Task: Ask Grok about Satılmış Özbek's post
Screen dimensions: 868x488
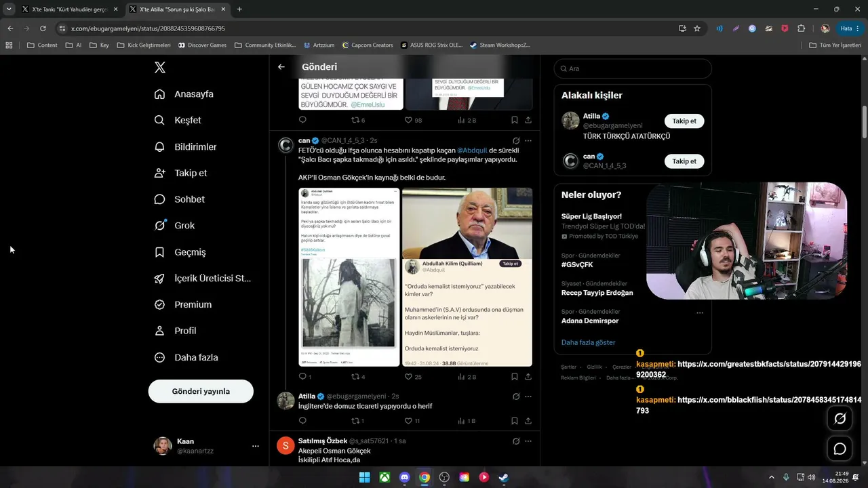Action: pyautogui.click(x=516, y=441)
